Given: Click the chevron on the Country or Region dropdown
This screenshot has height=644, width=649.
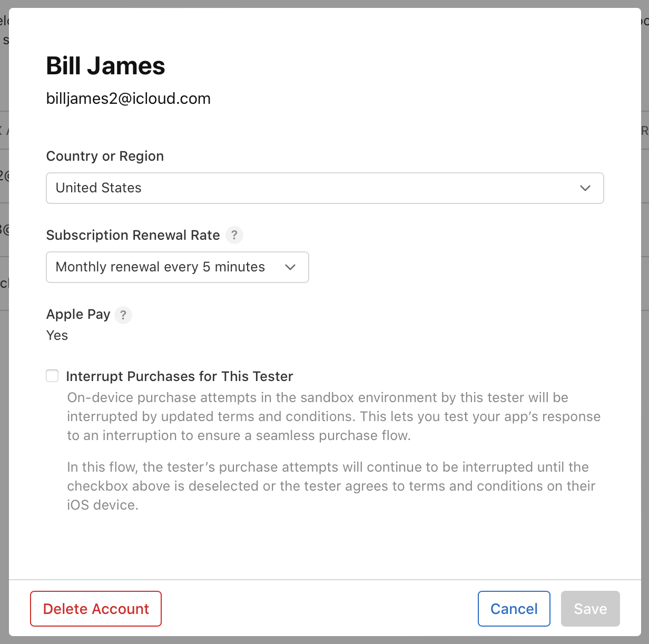Looking at the screenshot, I should pos(585,188).
